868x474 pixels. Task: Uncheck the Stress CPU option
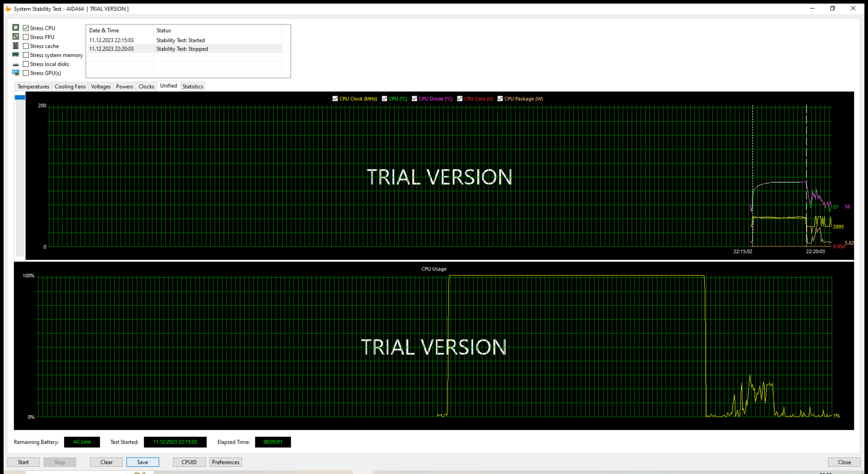(26, 28)
